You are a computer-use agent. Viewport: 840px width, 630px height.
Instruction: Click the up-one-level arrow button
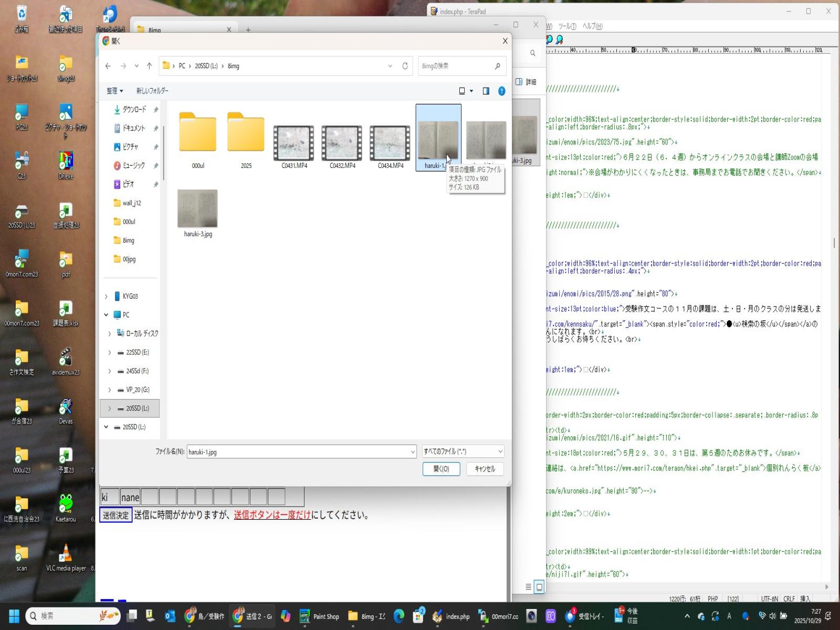(150, 66)
